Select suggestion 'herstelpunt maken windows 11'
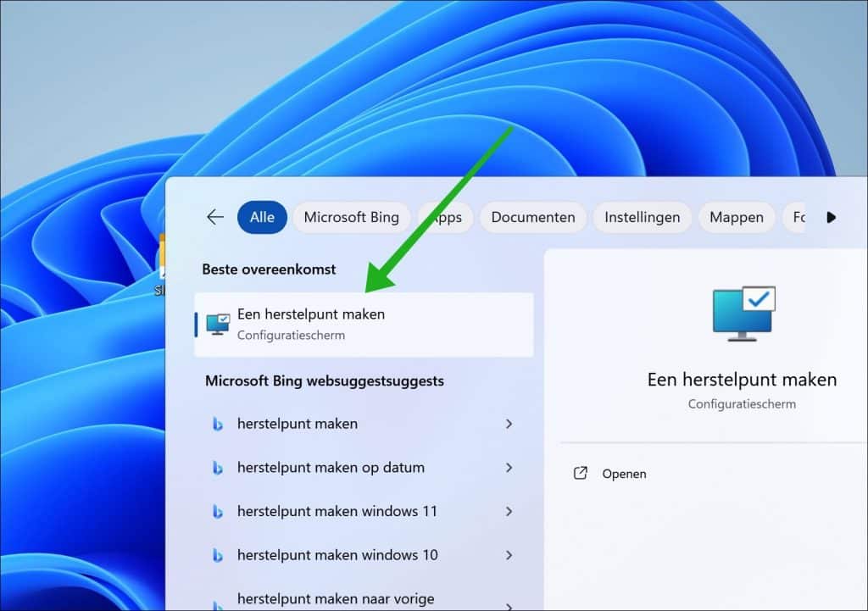This screenshot has height=611, width=868. coord(364,511)
